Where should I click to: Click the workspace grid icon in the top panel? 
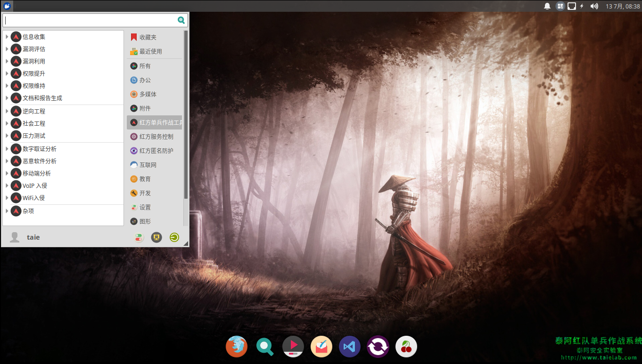(560, 6)
